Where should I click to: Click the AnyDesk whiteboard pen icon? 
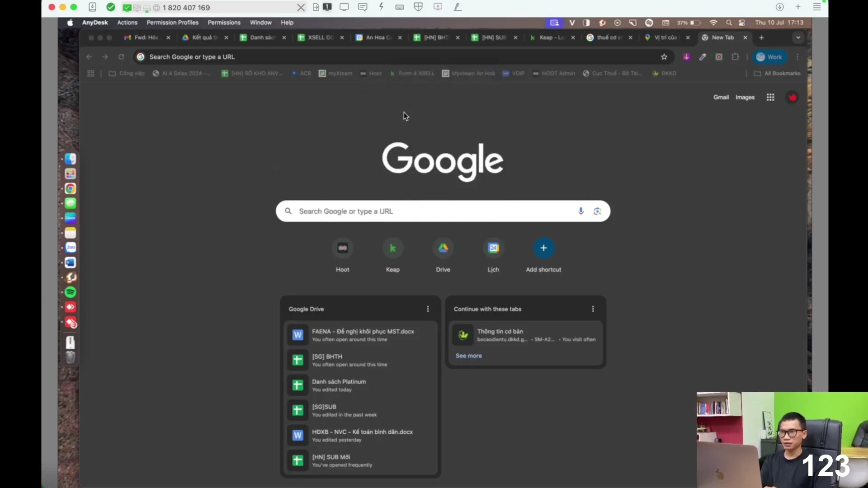pos(458,7)
